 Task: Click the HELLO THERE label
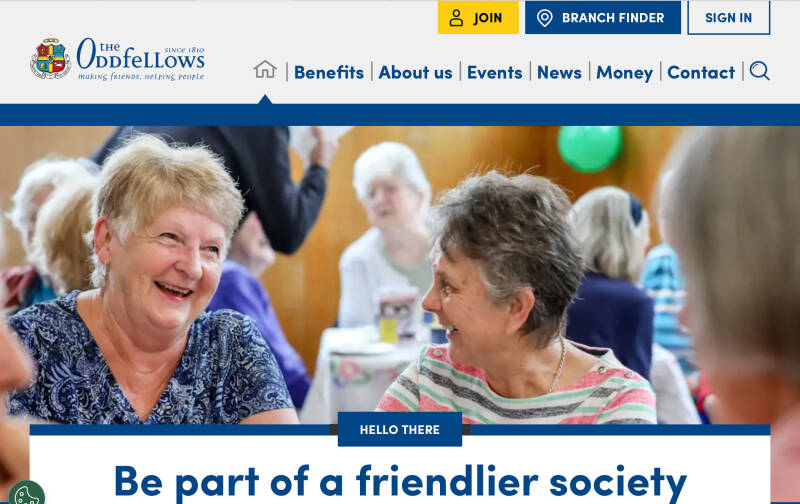[399, 430]
